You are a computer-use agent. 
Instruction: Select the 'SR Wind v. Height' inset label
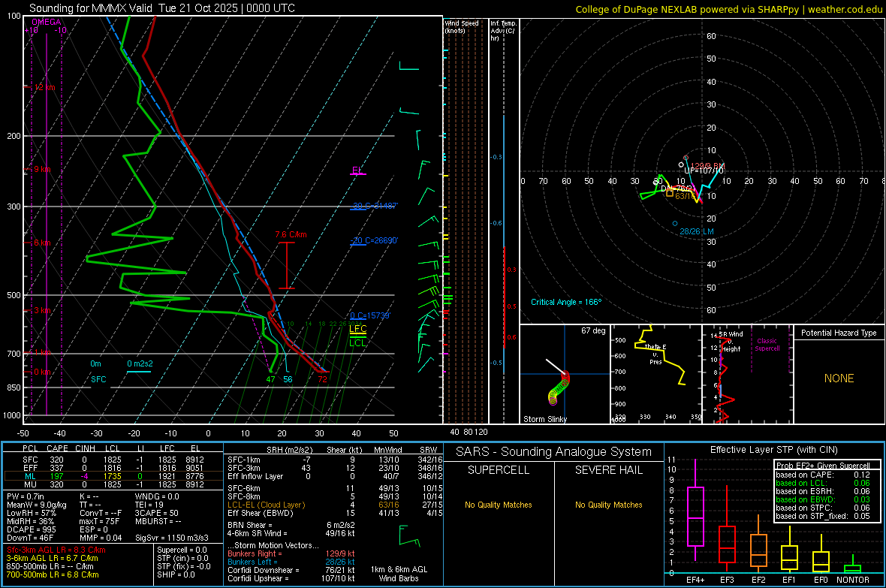click(731, 342)
